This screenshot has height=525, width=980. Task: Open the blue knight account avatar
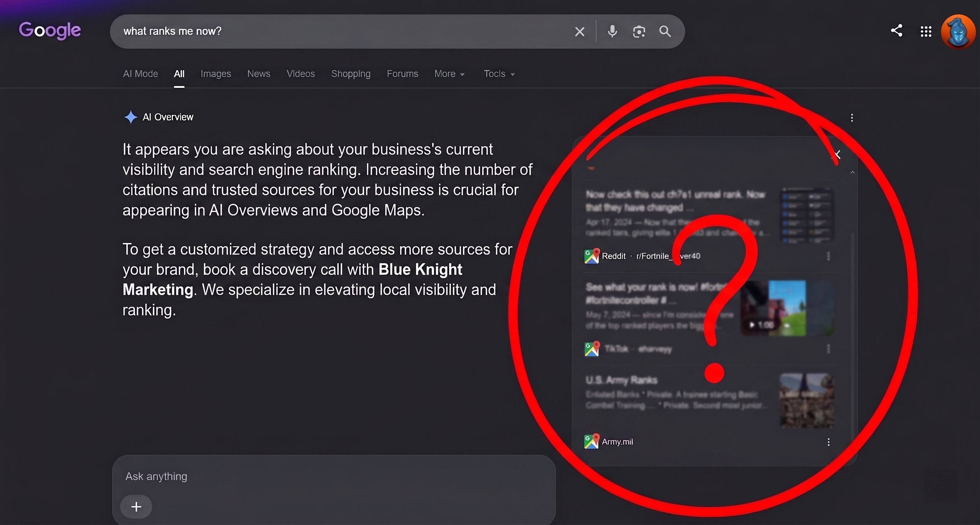click(x=958, y=32)
